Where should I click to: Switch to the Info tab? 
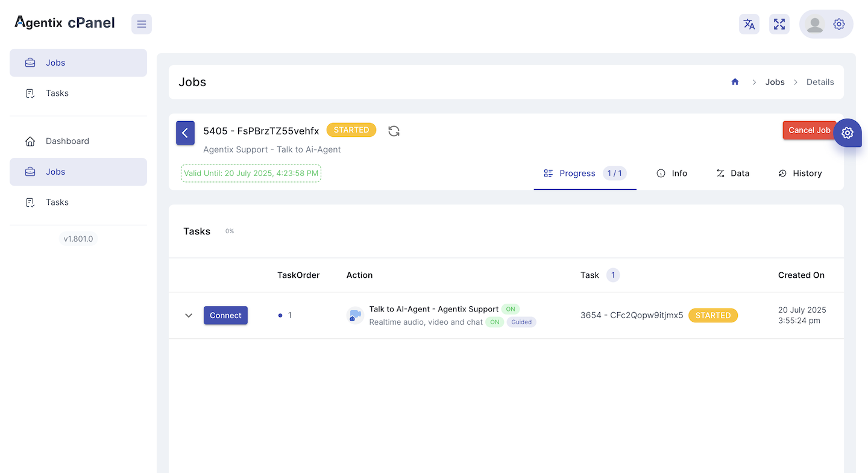tap(672, 173)
